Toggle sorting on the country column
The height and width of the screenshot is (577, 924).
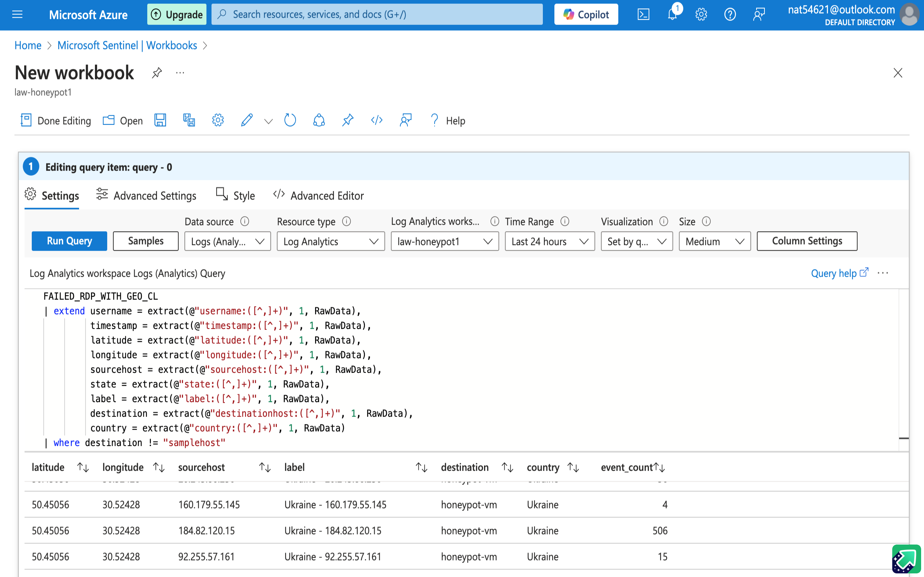click(573, 467)
